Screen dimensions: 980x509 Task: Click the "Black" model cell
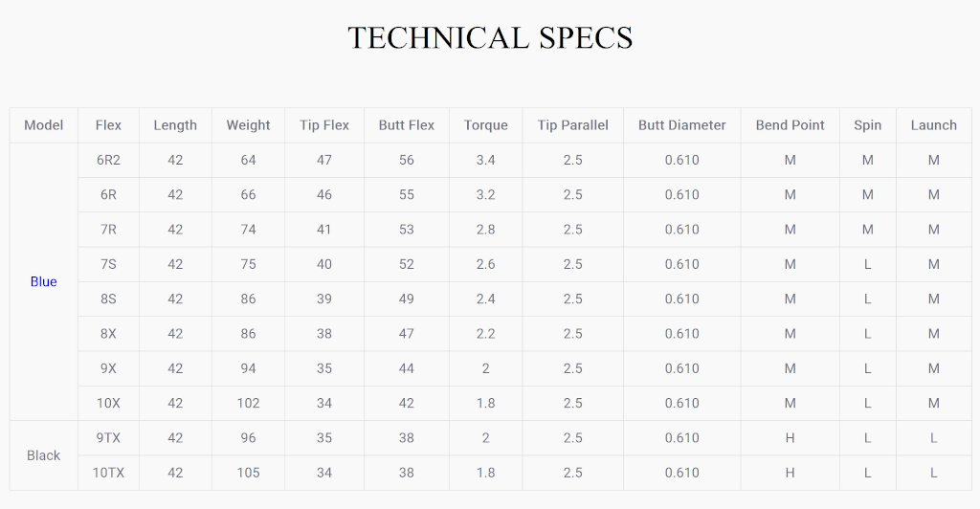pos(44,455)
